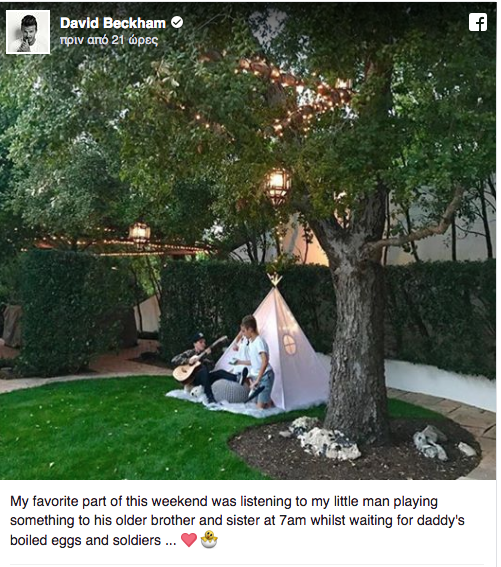The image size is (501, 567).
Task: Click the blue verified checkmark badge
Action: (x=177, y=22)
